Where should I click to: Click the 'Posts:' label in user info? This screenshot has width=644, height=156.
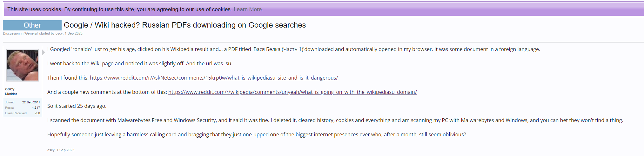coord(9,108)
